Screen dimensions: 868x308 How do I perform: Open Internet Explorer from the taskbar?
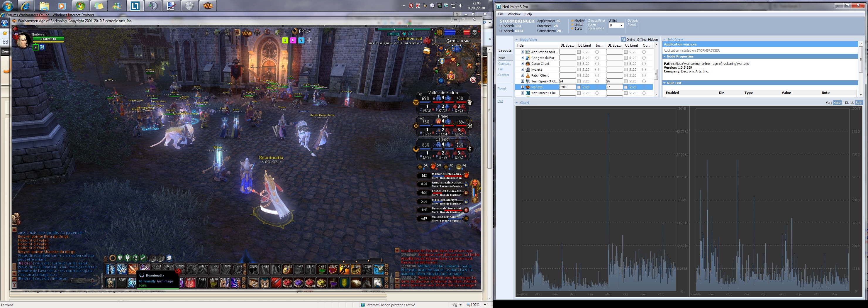26,6
